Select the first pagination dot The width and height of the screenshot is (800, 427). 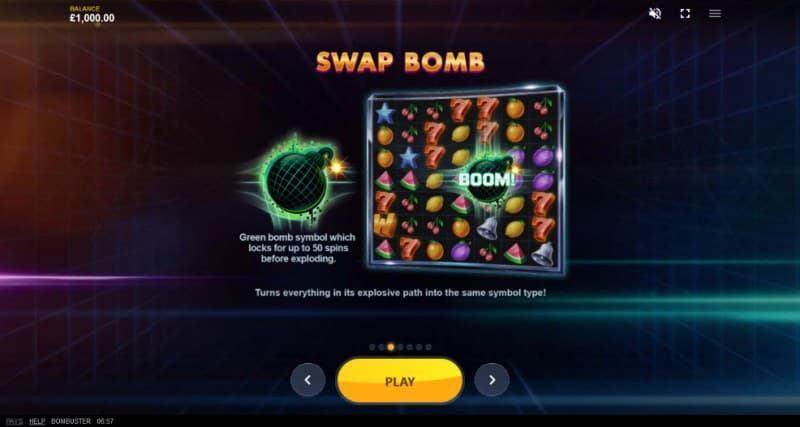coord(372,347)
